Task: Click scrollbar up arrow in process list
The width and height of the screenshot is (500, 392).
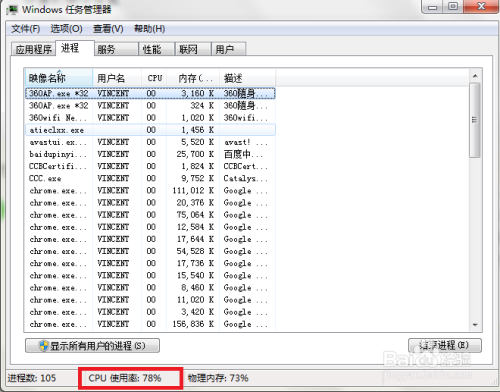Action: (x=475, y=76)
